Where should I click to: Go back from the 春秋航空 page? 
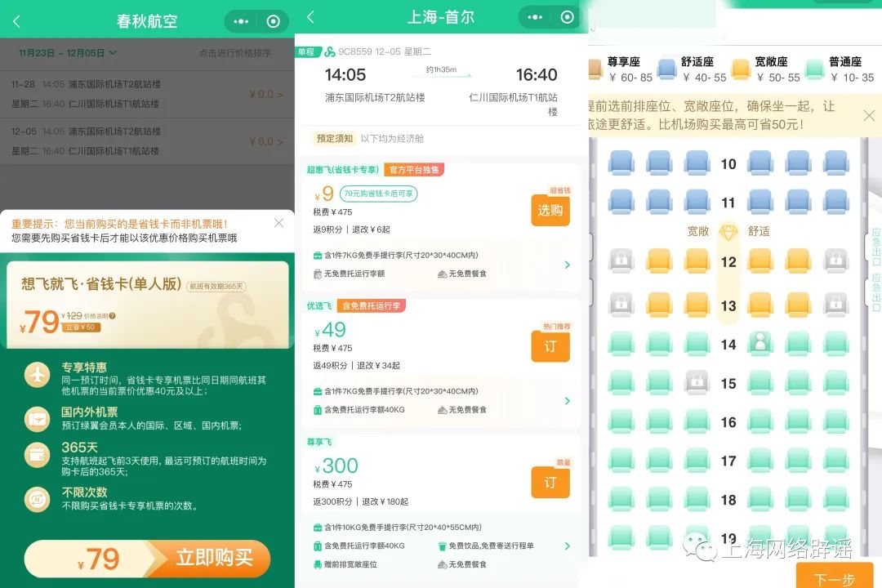(16, 21)
